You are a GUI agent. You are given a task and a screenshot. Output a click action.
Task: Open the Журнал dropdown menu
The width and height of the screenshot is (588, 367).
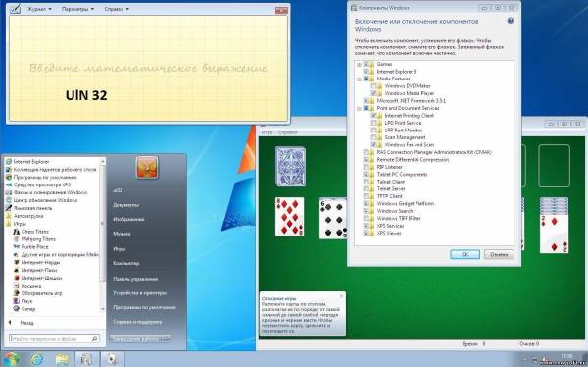[39, 9]
